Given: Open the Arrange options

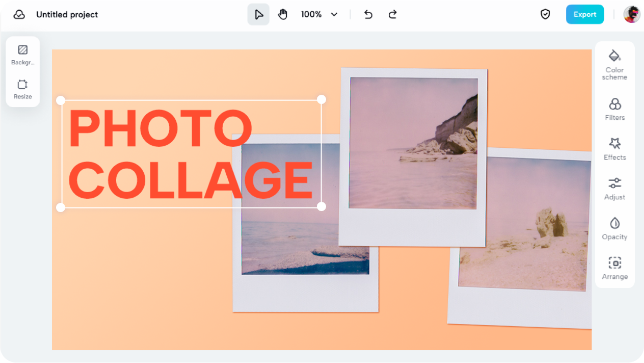Looking at the screenshot, I should click(x=614, y=268).
